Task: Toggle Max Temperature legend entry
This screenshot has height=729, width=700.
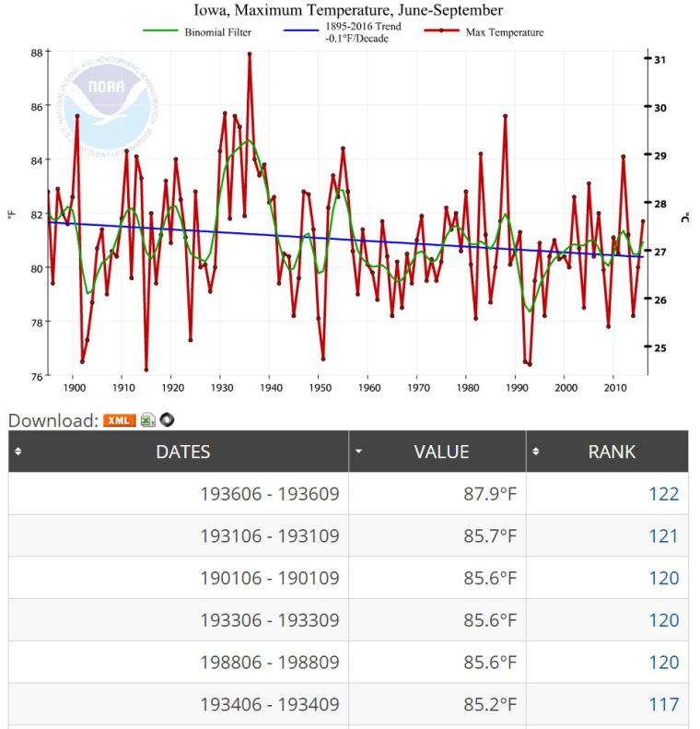Action: click(x=506, y=32)
